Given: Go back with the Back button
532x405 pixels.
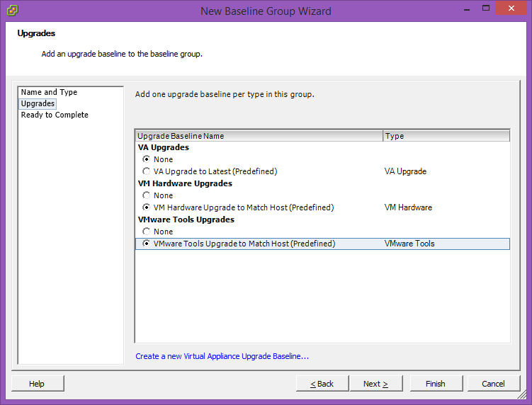Looking at the screenshot, I should tap(322, 384).
